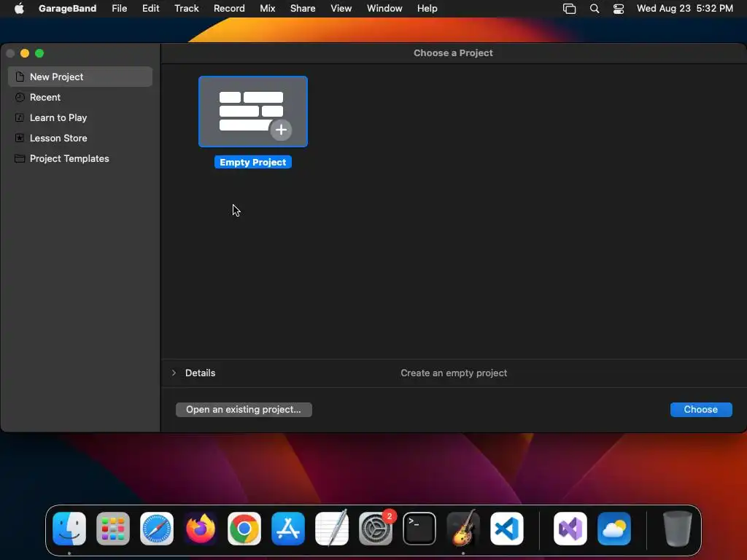
Task: Open the Track menu
Action: click(x=186, y=8)
